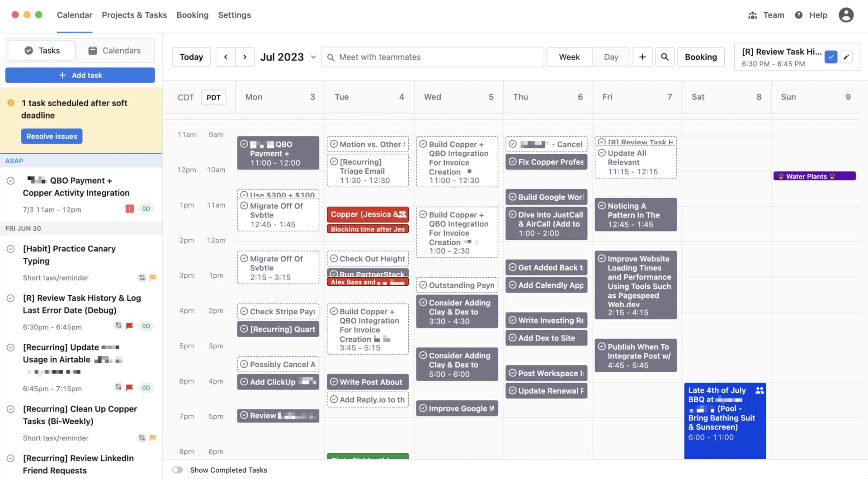Go to next week arrow
This screenshot has height=479, width=868.
245,57
